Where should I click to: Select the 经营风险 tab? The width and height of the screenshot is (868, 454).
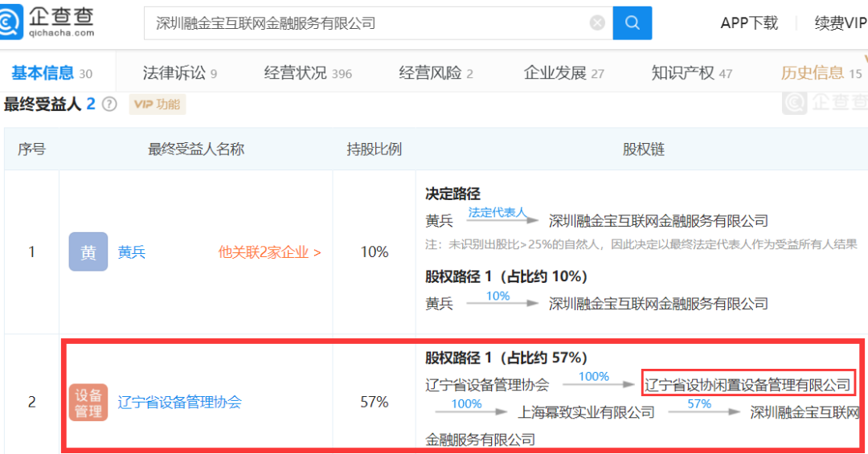tap(436, 72)
